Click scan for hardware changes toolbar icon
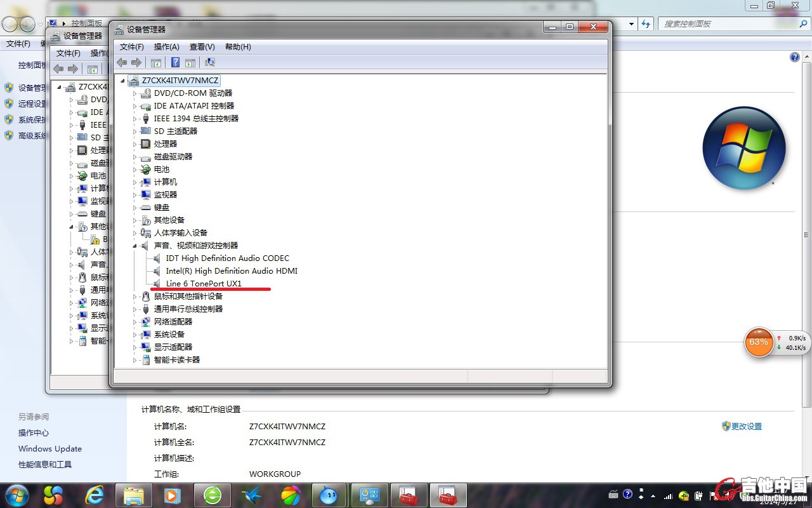The image size is (812, 508). (x=210, y=62)
